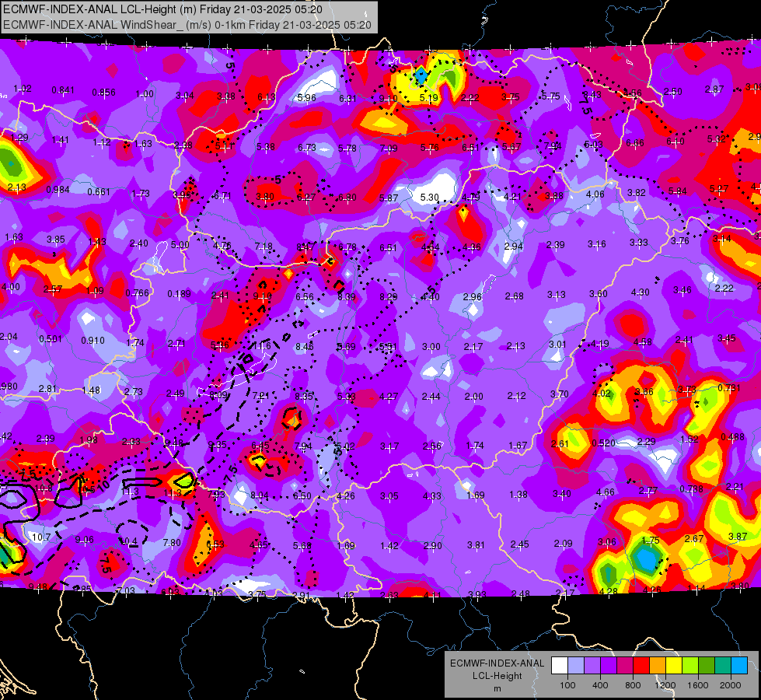Screen dimensions: 761x700
Task: Click the grid value '0.910'
Action: click(93, 341)
